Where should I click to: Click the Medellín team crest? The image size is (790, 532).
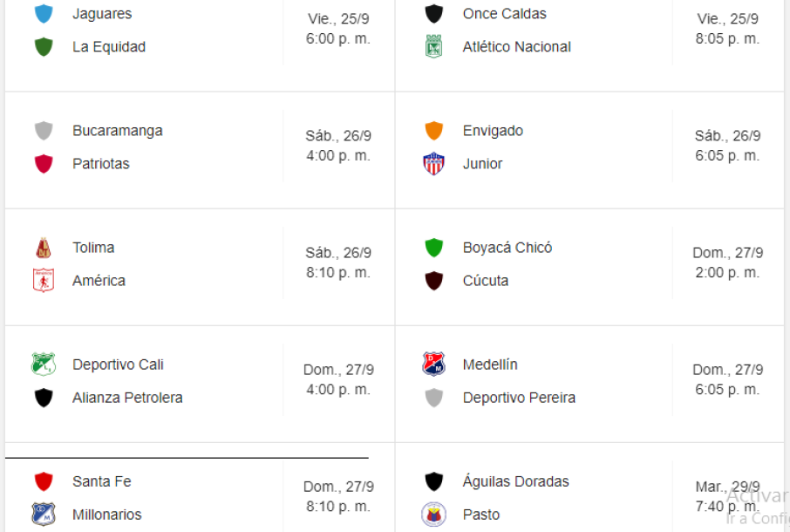click(433, 365)
